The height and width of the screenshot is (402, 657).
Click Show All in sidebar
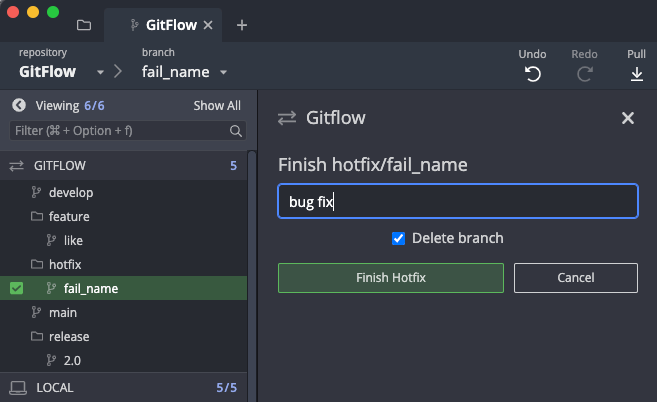[217, 105]
